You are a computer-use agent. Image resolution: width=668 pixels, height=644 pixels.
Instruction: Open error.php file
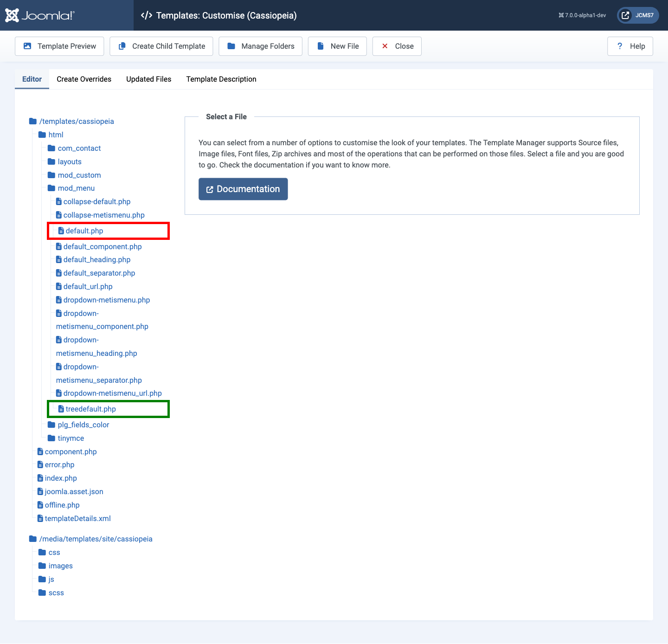(56, 465)
